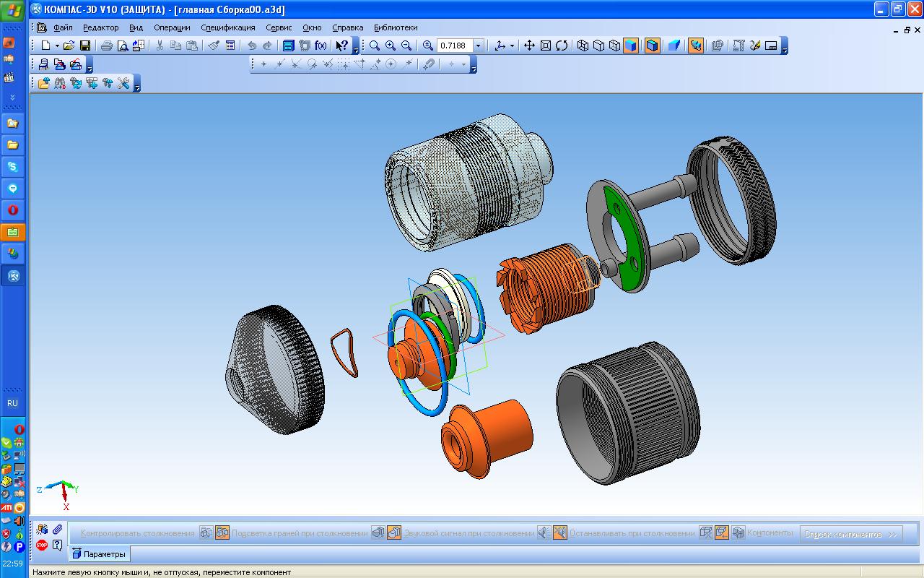Open the Спецификация menu
Image resolution: width=924 pixels, height=578 pixels.
click(228, 27)
